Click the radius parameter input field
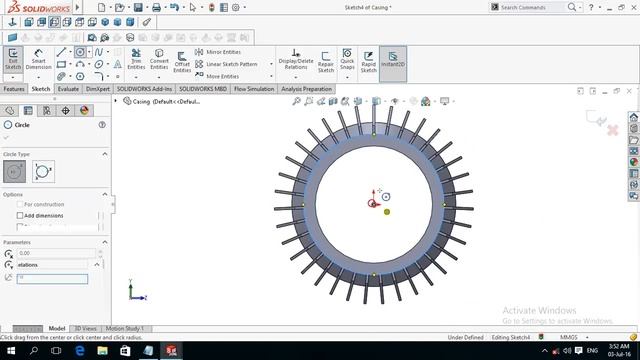Screen dimensions: 640x360 [52, 278]
